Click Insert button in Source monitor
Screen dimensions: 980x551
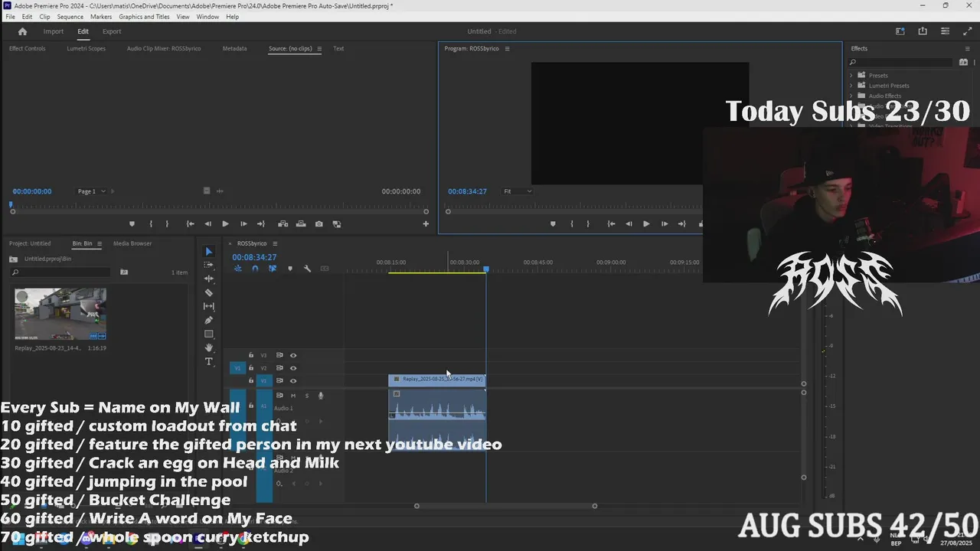[x=283, y=224]
